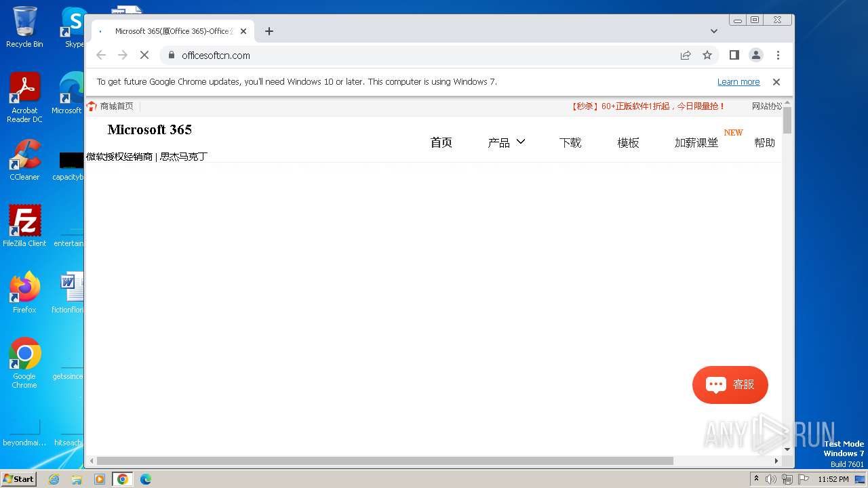Image resolution: width=868 pixels, height=488 pixels.
Task: Open the network tray icon
Action: (787, 479)
